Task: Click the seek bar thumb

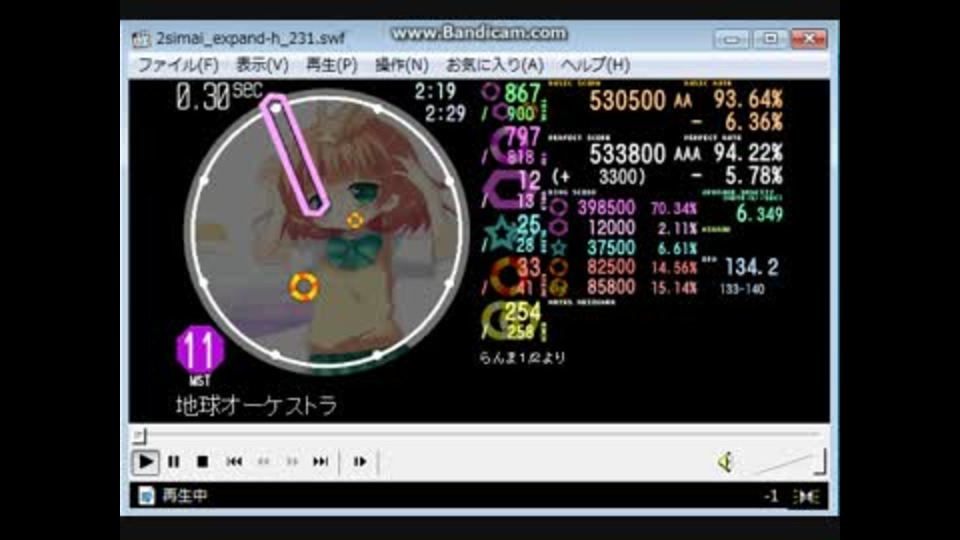Action: coord(140,435)
